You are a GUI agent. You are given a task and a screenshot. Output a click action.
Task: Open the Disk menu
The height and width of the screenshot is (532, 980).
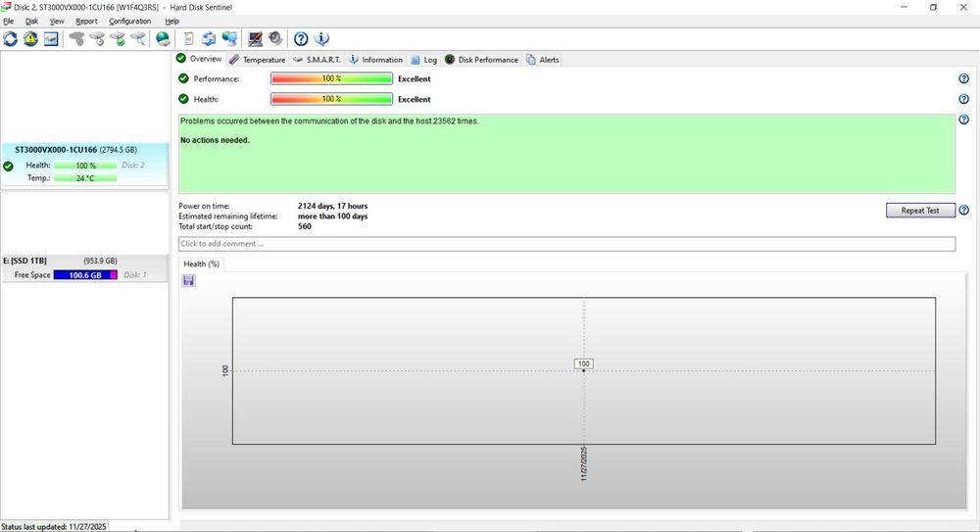[31, 22]
